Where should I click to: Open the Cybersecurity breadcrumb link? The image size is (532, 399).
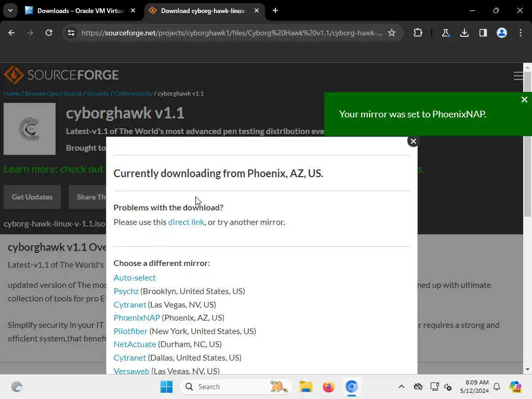click(134, 94)
